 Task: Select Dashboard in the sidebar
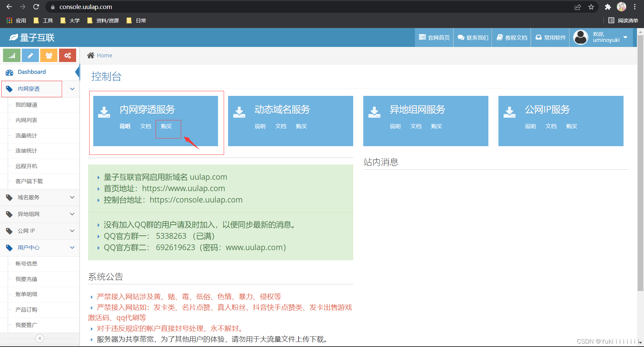pos(40,72)
